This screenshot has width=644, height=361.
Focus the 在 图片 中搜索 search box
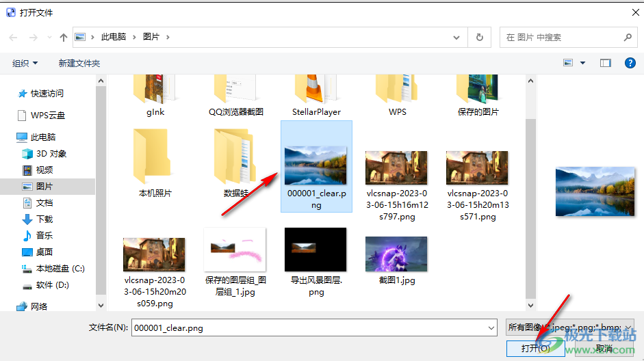pyautogui.click(x=569, y=38)
